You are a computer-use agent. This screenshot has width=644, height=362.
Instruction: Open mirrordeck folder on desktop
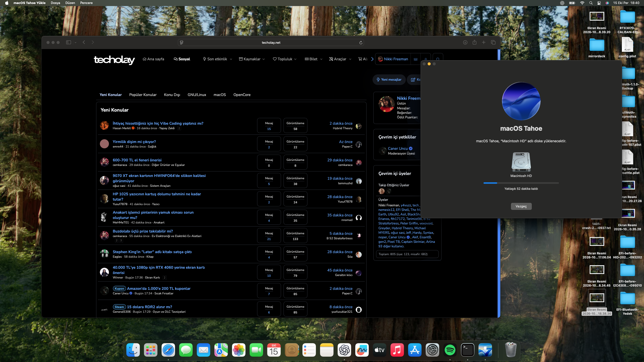pyautogui.click(x=597, y=45)
